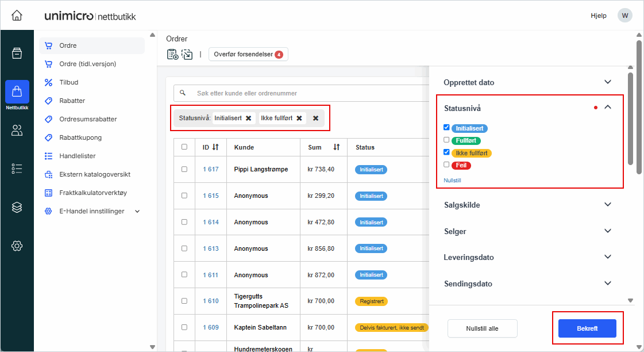644x352 pixels.
Task: Click the people icon in left sidebar
Action: pyautogui.click(x=17, y=131)
